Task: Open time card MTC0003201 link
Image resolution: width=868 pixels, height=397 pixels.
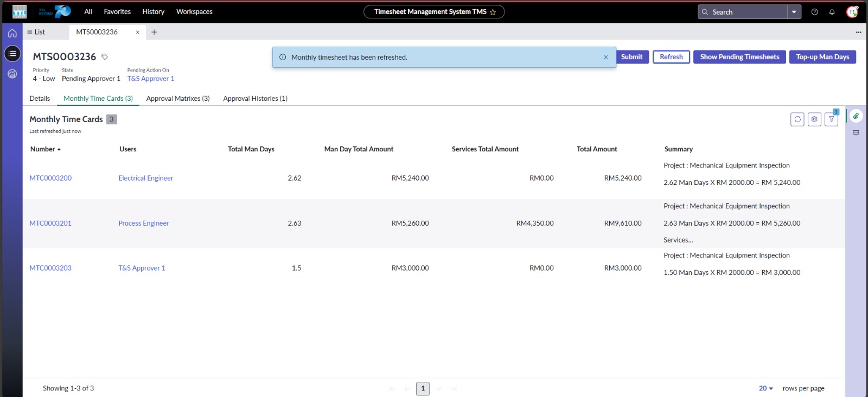Action: click(50, 223)
